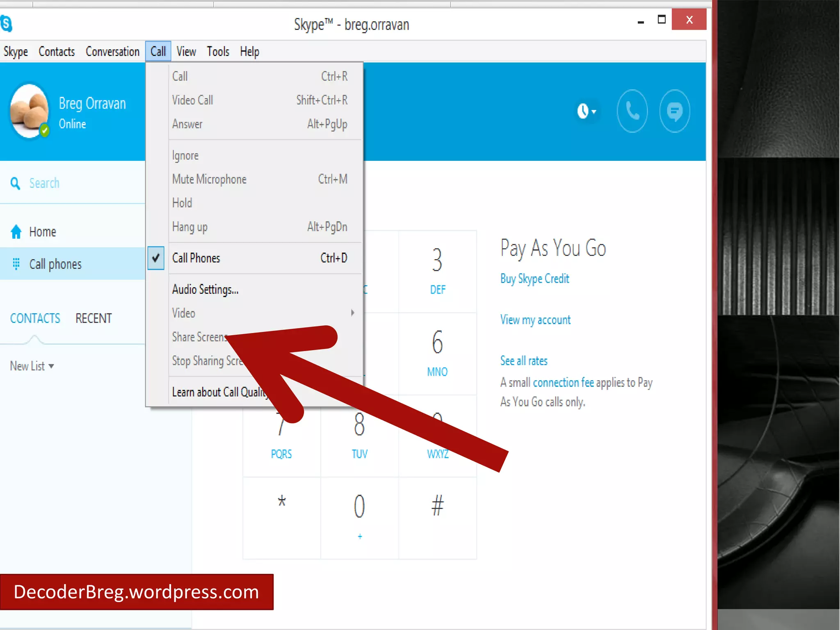Open Learn about Call Quality
The image size is (840, 630).
point(219,392)
